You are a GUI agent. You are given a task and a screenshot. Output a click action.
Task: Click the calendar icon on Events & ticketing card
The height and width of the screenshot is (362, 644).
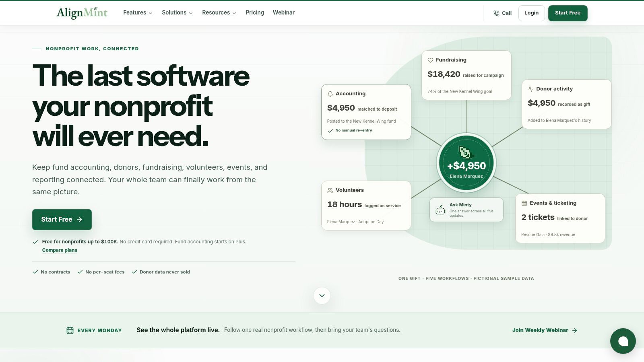(524, 203)
